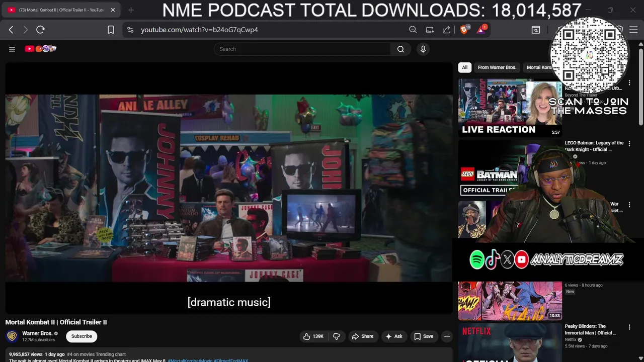Screen dimensions: 644x362
Task: Open the Warner Bros. channel avatar
Action: click(12, 336)
